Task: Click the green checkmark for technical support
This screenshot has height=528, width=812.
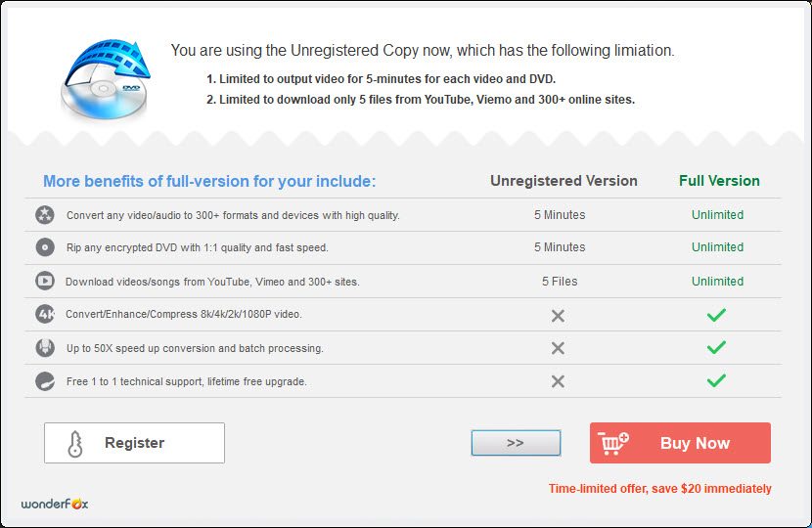Action: pyautogui.click(x=717, y=380)
